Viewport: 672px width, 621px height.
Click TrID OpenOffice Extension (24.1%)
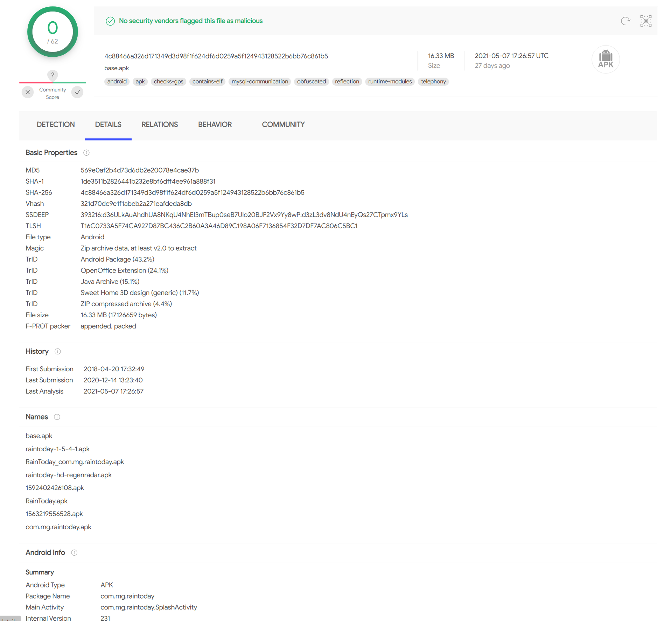pos(124,271)
